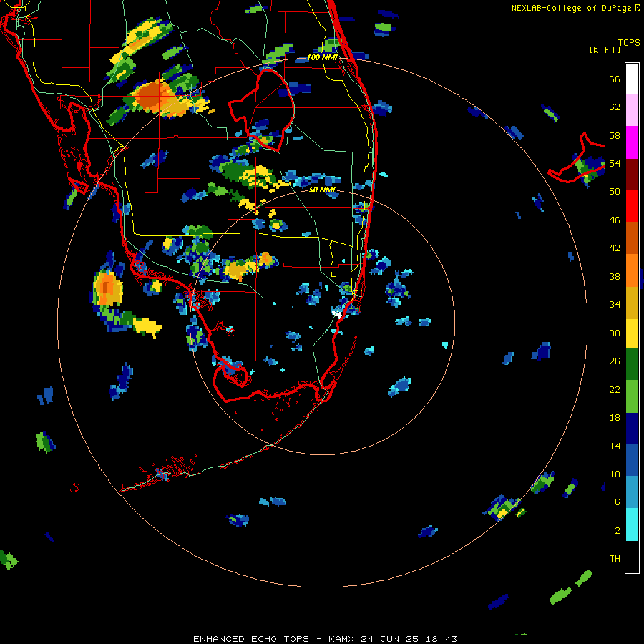Viewport: 644px width, 644px height.
Task: Pick the black swatch beside the TH label
Action: (x=632, y=557)
